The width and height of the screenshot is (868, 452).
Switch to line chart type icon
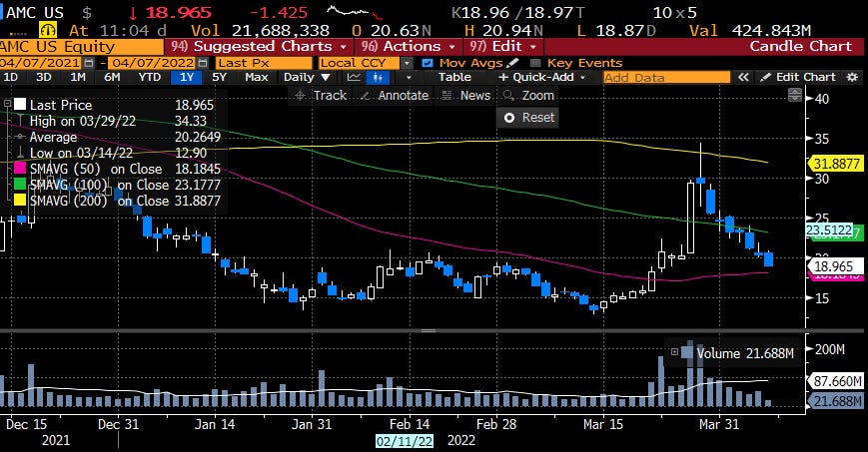354,78
